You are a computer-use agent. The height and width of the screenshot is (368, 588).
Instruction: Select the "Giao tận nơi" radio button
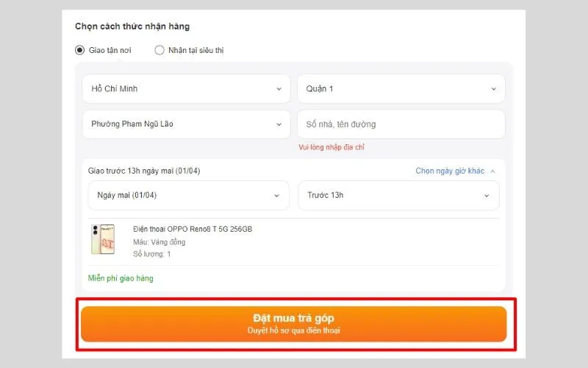(x=80, y=51)
